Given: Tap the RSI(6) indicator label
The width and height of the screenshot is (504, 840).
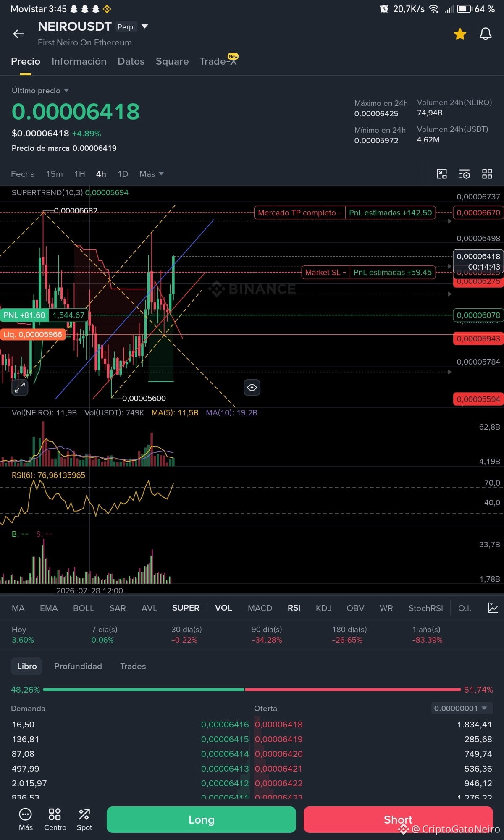Looking at the screenshot, I should tap(48, 475).
